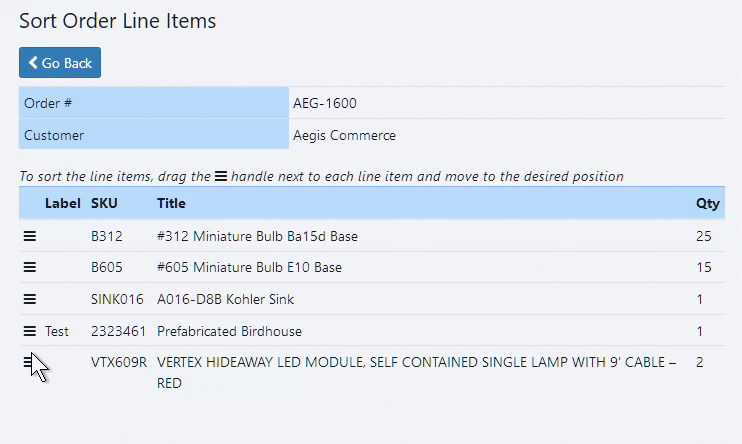This screenshot has height=444, width=742.
Task: Click the drag handle for Kohler Sink row
Action: [x=30, y=299]
